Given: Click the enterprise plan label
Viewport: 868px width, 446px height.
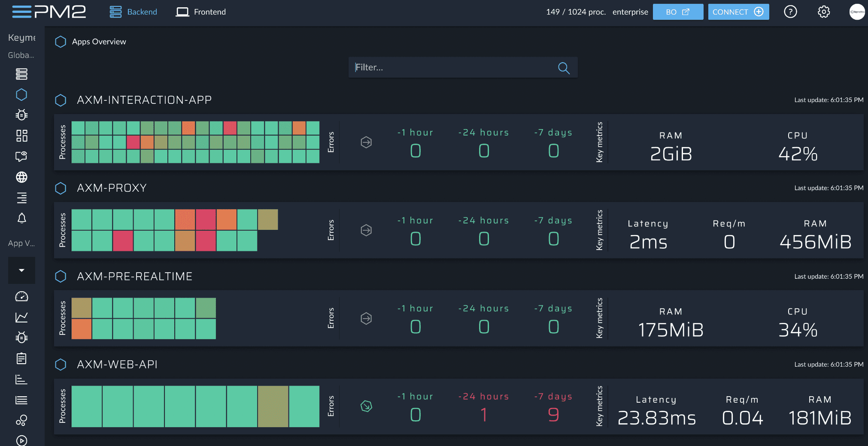Looking at the screenshot, I should pyautogui.click(x=630, y=12).
